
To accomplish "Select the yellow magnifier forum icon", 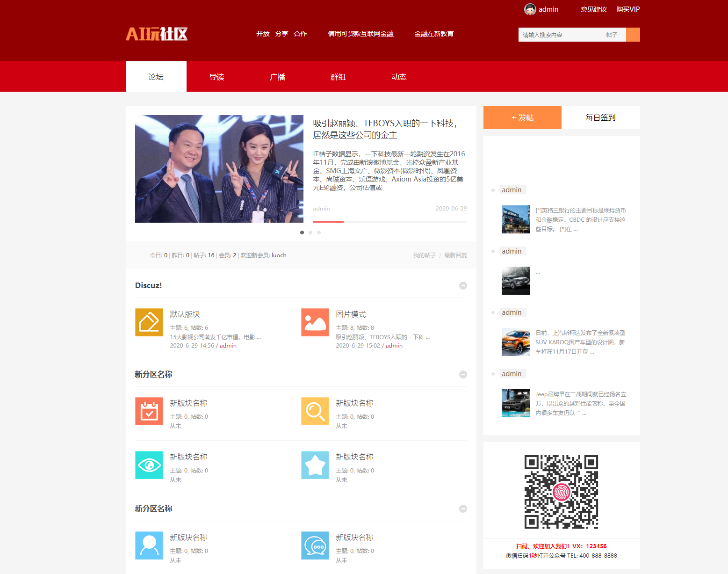I will click(x=315, y=411).
